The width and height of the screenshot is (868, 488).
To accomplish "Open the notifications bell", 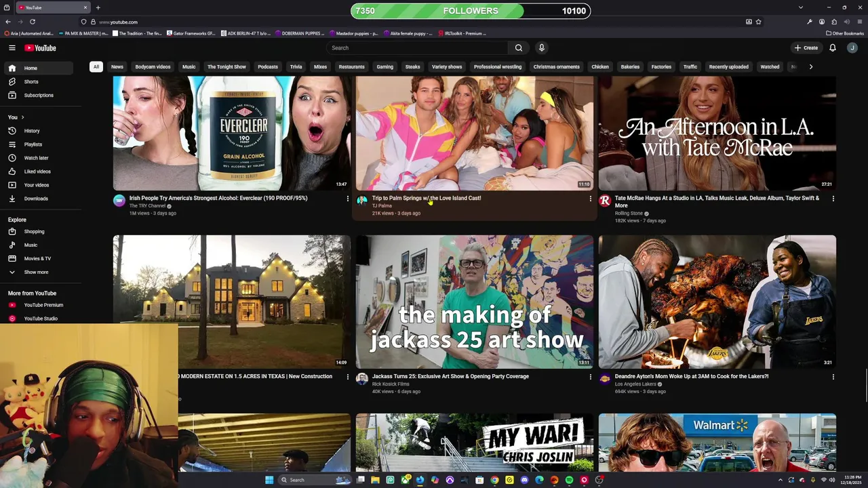I will pos(833,47).
